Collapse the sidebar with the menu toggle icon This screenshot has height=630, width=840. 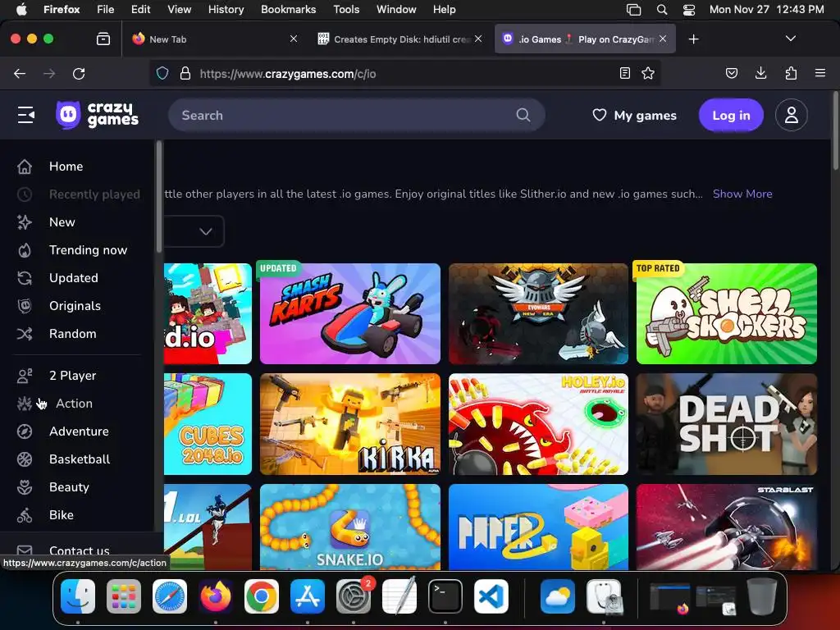(x=25, y=115)
